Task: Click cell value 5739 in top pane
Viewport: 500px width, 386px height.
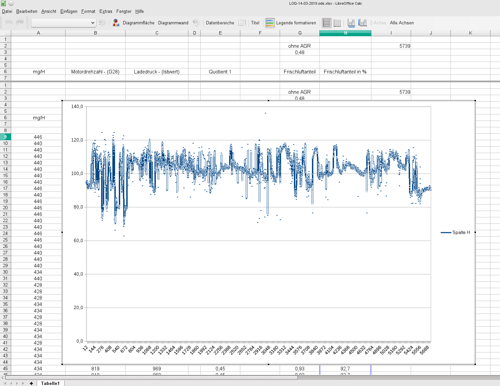Action: pos(391,46)
